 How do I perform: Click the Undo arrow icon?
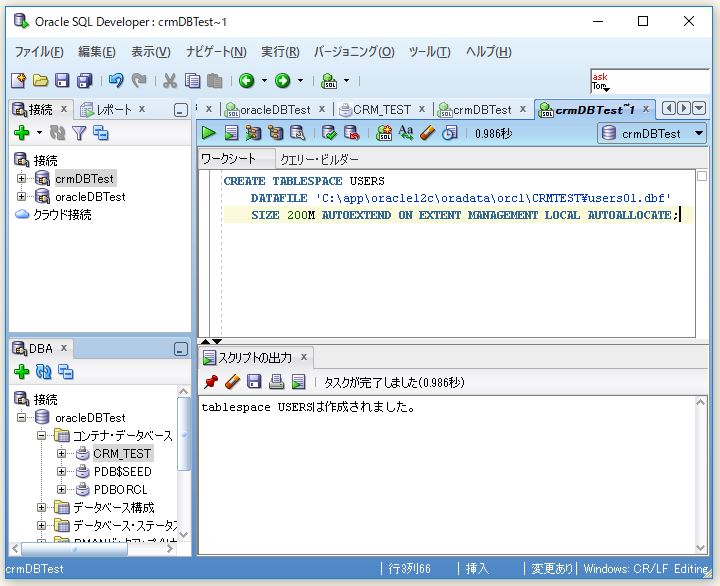tap(116, 81)
